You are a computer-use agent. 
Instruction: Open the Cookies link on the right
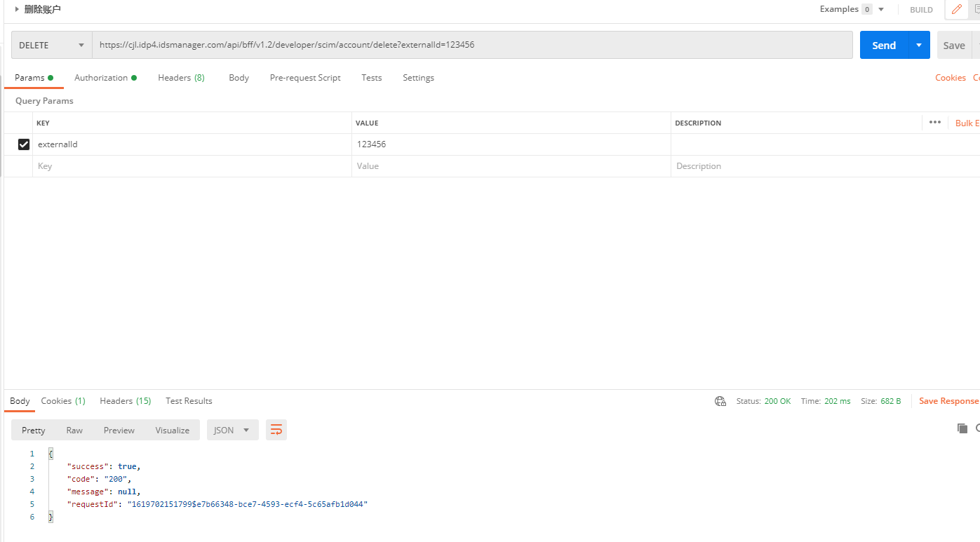coord(950,78)
